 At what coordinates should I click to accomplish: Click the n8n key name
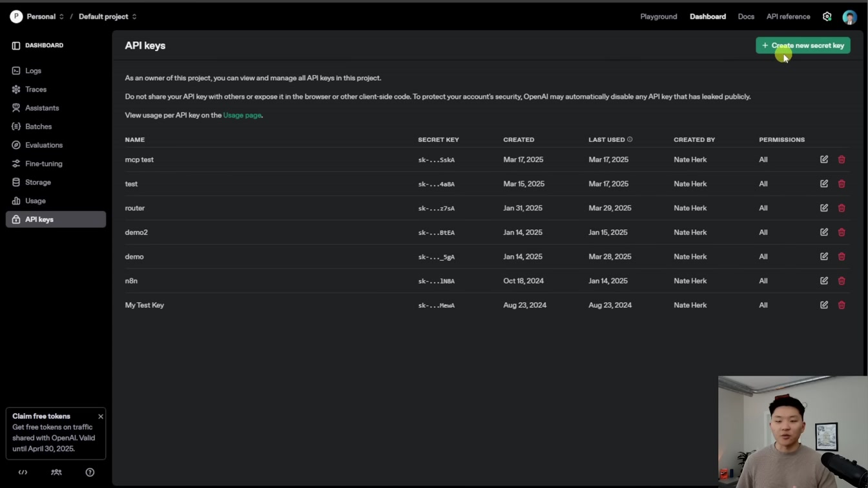(x=131, y=281)
